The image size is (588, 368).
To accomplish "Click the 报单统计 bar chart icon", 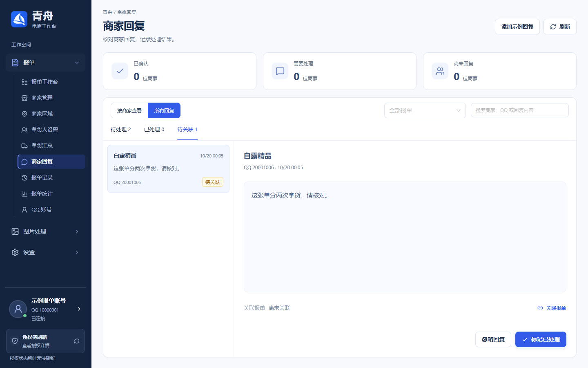I will [24, 194].
